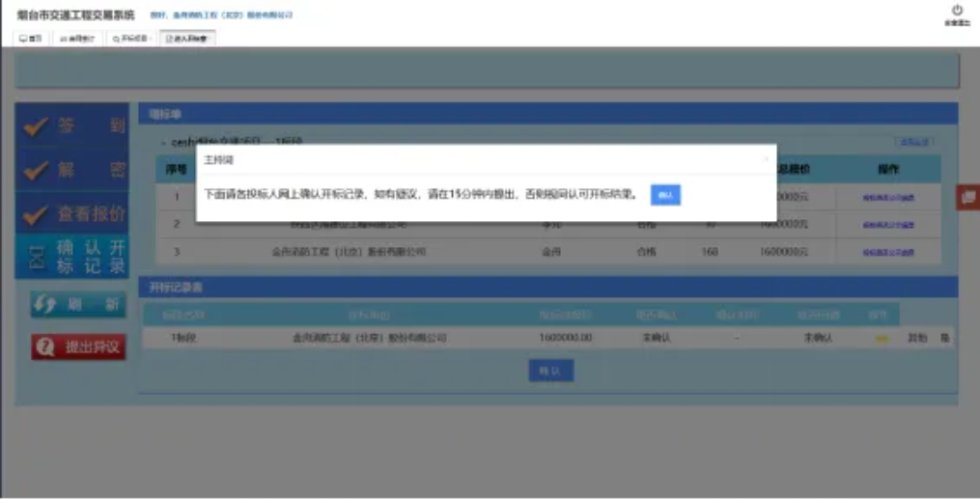Open the 查看报价 step

[71, 213]
